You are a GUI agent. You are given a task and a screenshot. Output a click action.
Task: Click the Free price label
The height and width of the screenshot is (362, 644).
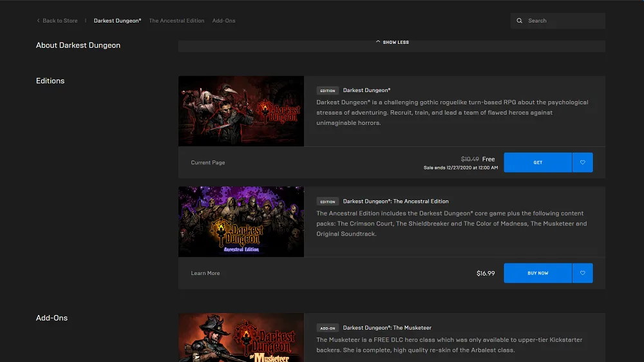pyautogui.click(x=488, y=159)
